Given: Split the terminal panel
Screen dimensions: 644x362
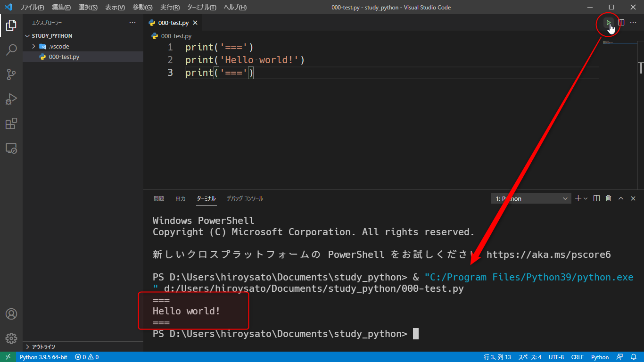Looking at the screenshot, I should point(596,198).
